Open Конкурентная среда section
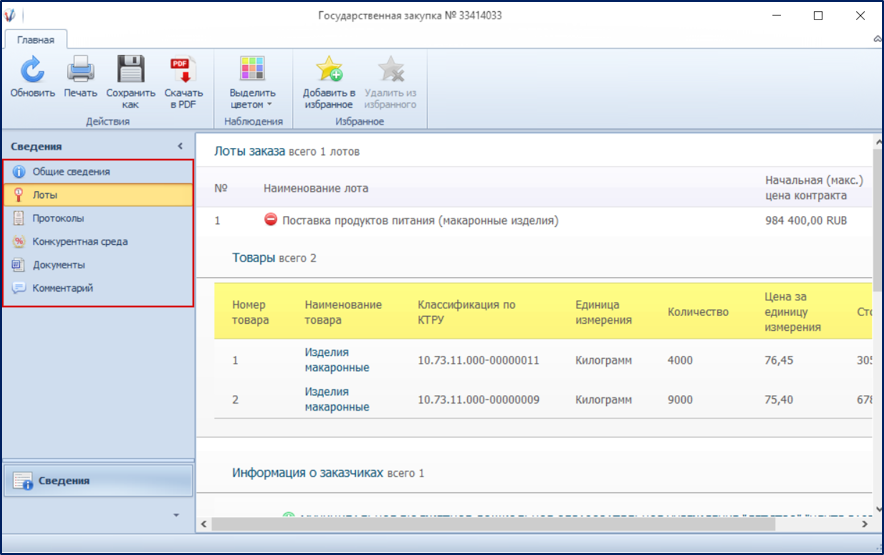 coord(98,241)
